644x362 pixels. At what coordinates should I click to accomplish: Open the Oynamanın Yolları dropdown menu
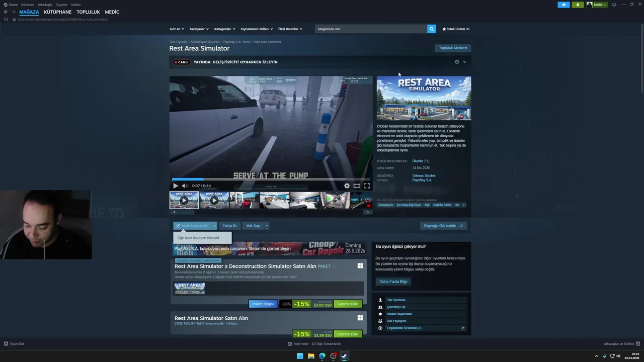pyautogui.click(x=257, y=29)
